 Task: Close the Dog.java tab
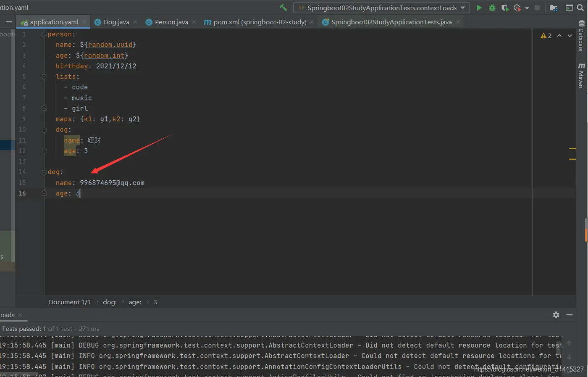click(135, 22)
